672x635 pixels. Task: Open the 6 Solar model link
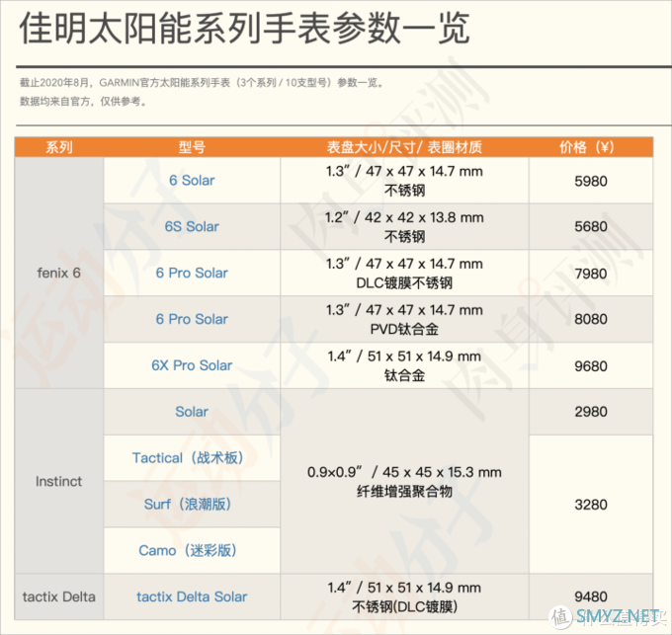pos(192,181)
